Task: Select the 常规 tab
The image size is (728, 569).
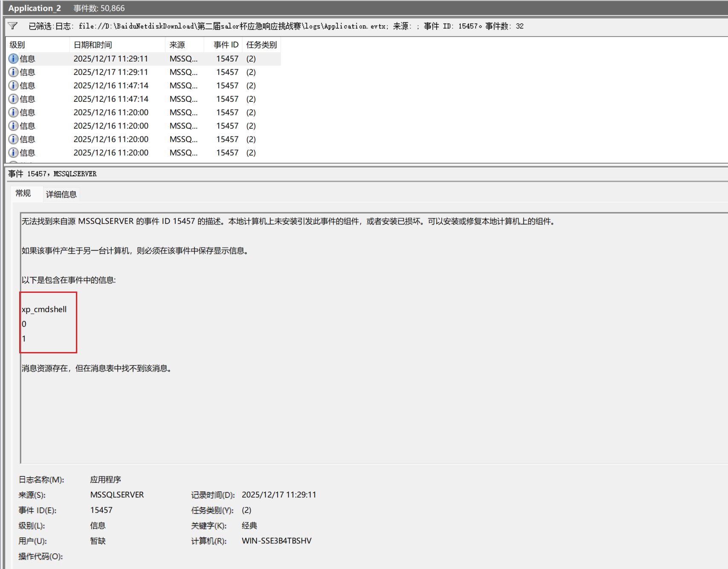Action: click(23, 194)
